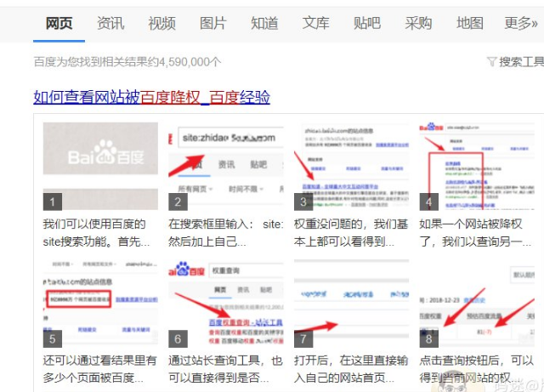
Task: Open the 知道 tab
Action: point(264,23)
